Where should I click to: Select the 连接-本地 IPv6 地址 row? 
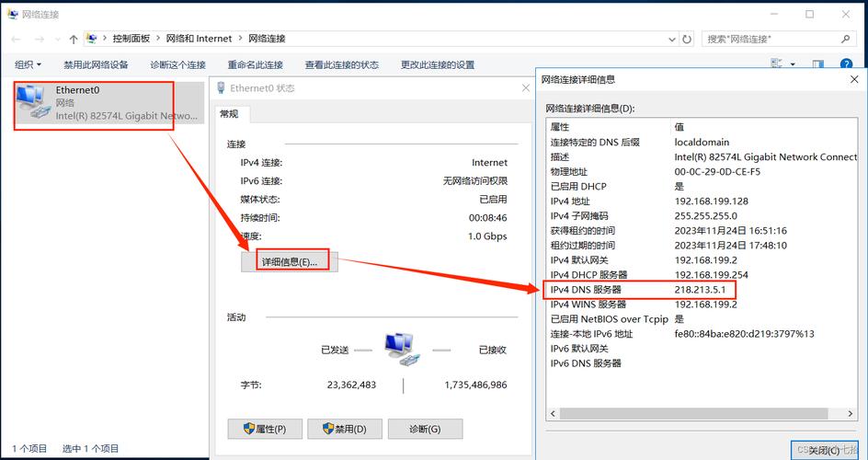point(702,334)
